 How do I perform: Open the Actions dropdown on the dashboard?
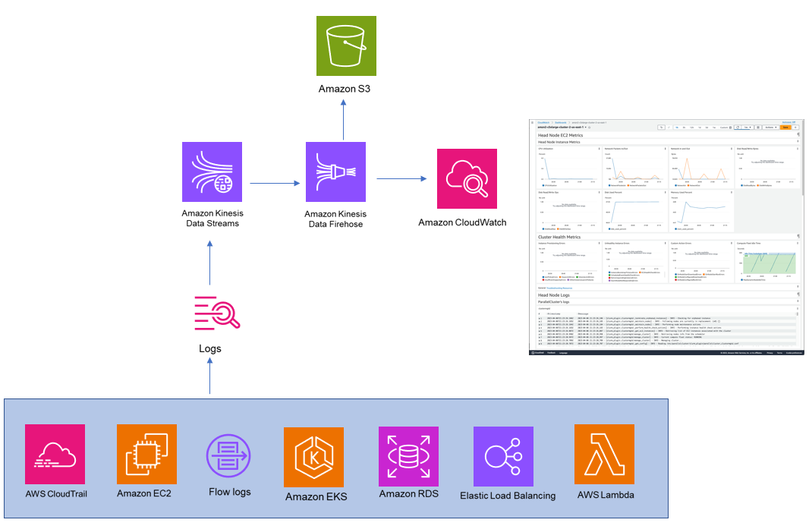point(773,128)
